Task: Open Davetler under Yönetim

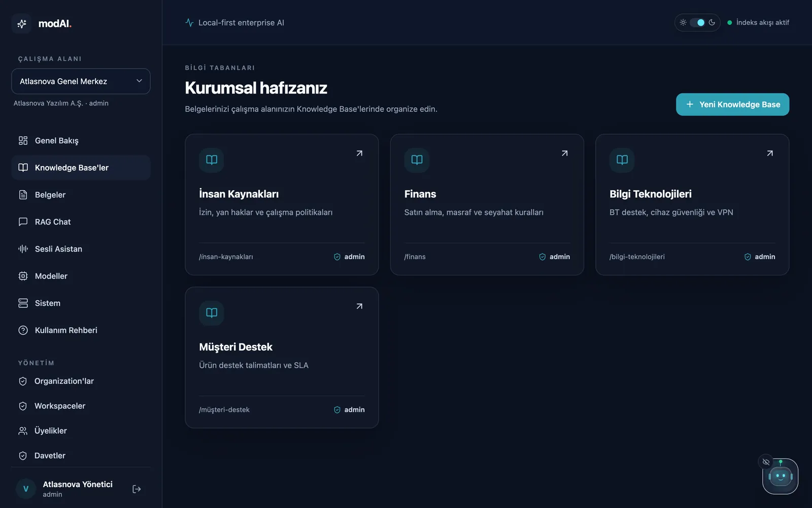Action: [x=81, y=456]
